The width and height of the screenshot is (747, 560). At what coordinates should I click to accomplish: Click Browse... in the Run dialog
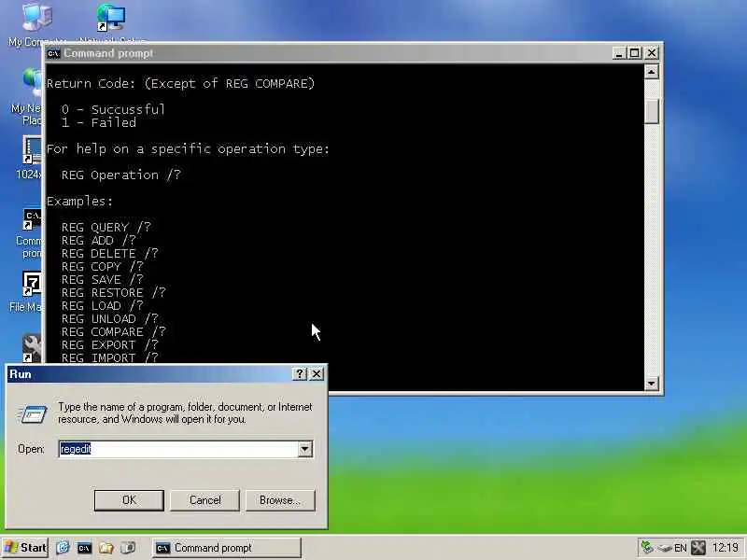coord(280,500)
